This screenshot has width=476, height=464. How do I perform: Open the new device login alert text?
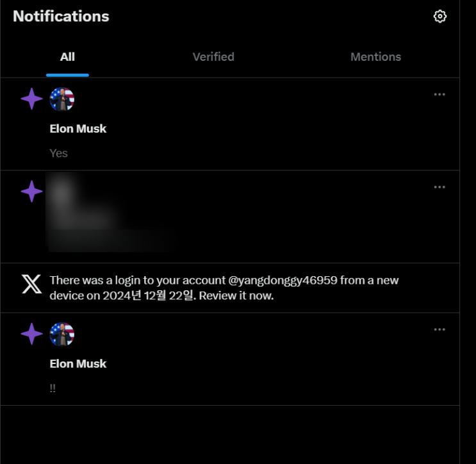[x=224, y=288]
